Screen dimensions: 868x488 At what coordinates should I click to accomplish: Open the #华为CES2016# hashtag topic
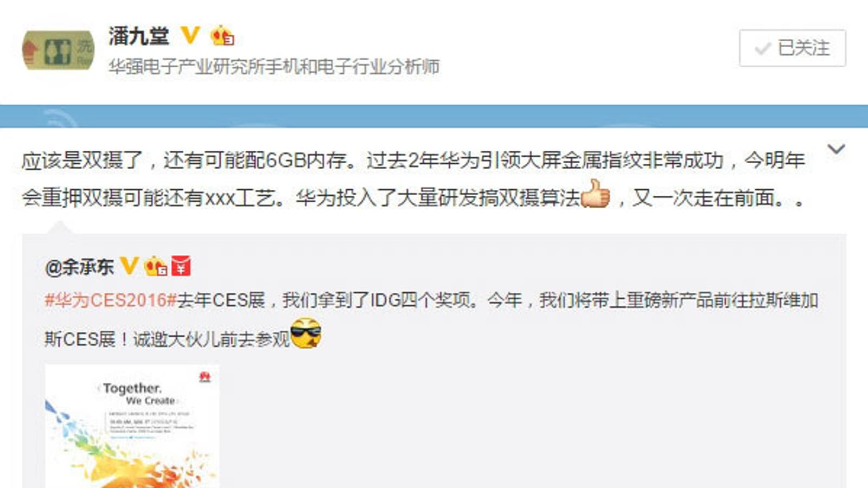[110, 300]
